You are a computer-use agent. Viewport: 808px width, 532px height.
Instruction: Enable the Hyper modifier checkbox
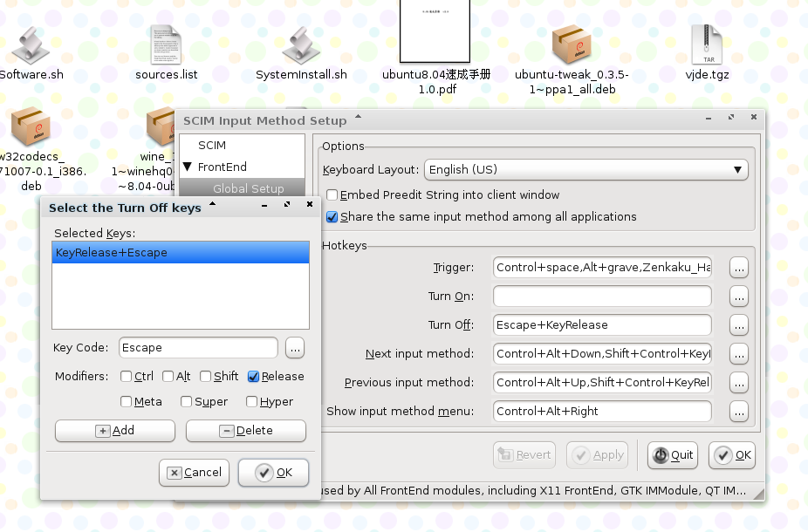pos(251,401)
